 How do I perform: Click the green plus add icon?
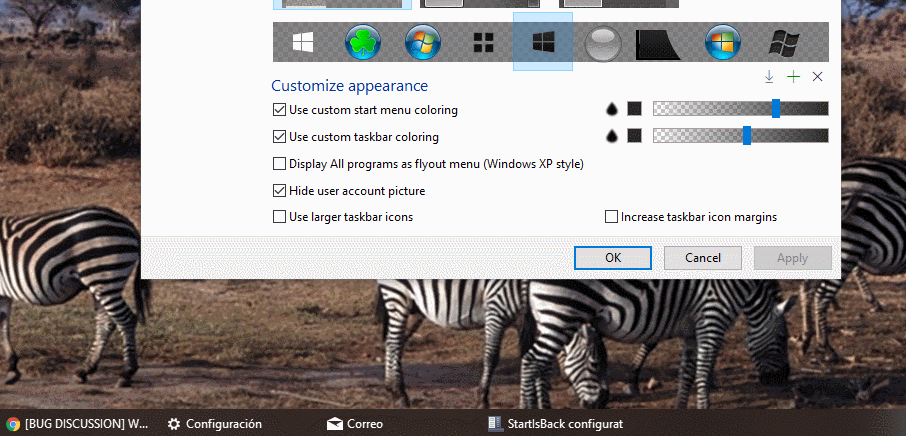click(793, 77)
